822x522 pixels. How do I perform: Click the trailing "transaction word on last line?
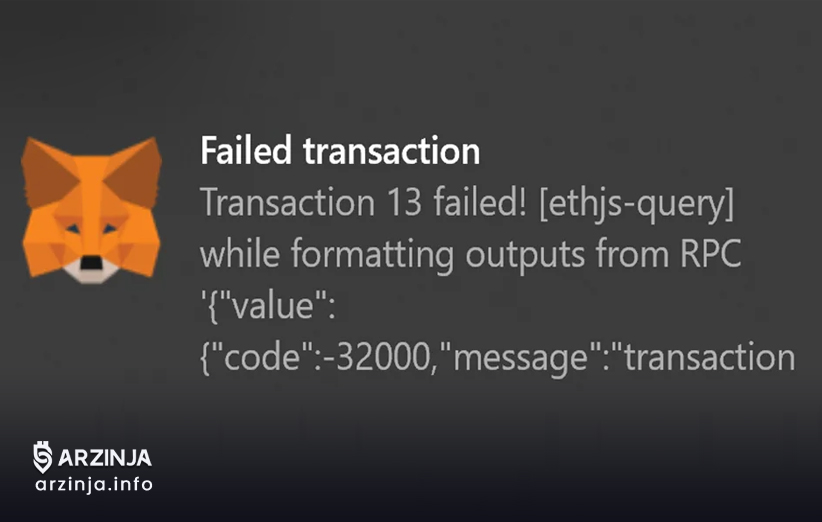tap(708, 357)
